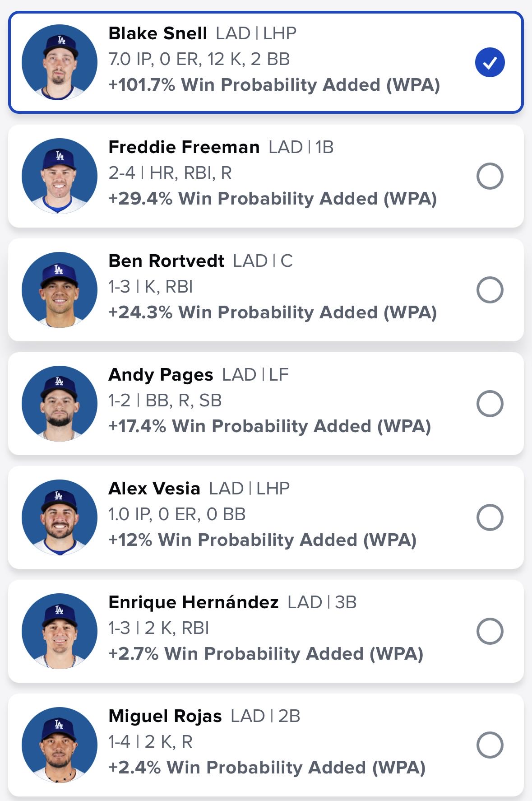
Task: Click the Blake Snell name label
Action: (x=158, y=33)
